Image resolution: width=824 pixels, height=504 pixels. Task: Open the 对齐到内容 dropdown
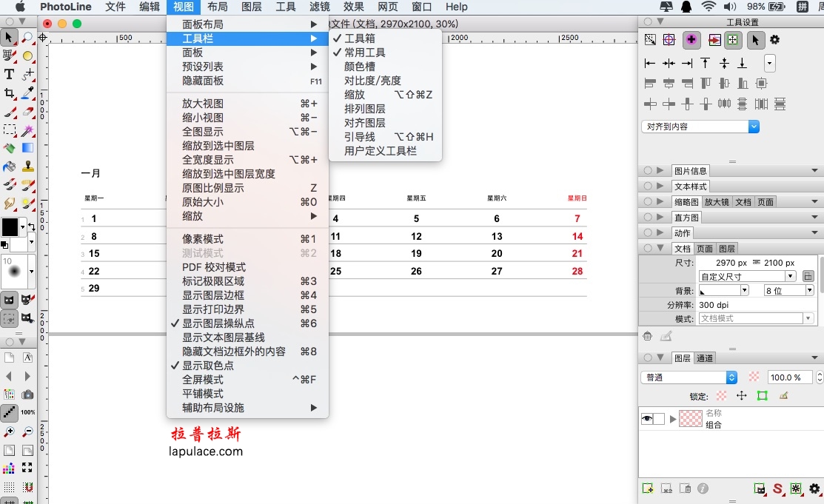pos(700,127)
